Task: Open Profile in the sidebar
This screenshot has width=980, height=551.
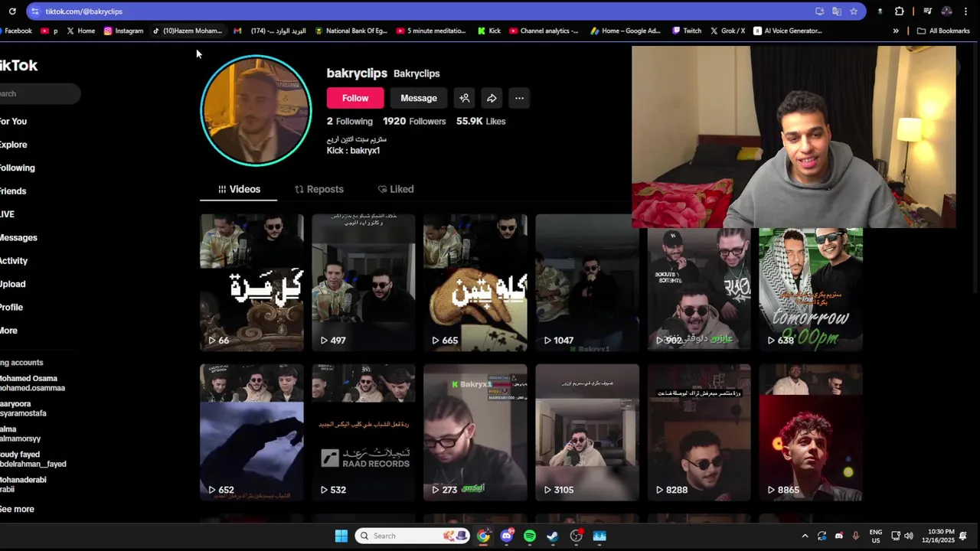Action: click(x=11, y=307)
